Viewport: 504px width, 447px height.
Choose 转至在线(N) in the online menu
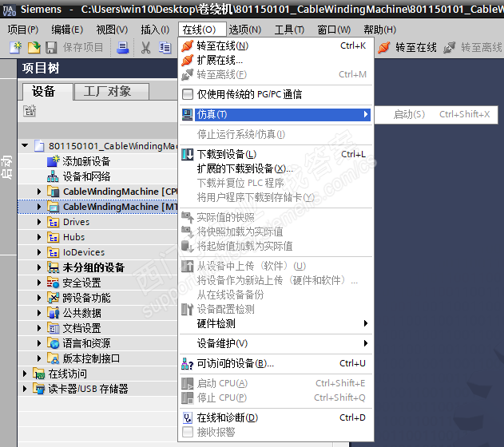pyautogui.click(x=276, y=46)
